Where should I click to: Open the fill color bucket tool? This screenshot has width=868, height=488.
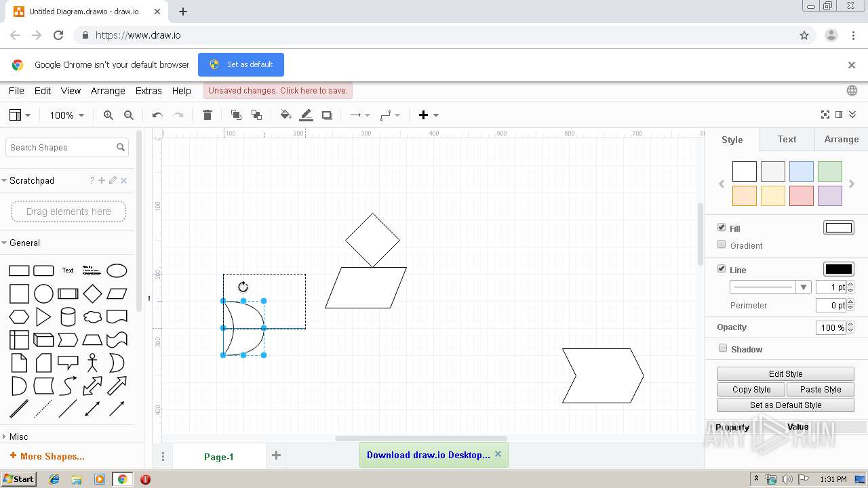point(285,115)
